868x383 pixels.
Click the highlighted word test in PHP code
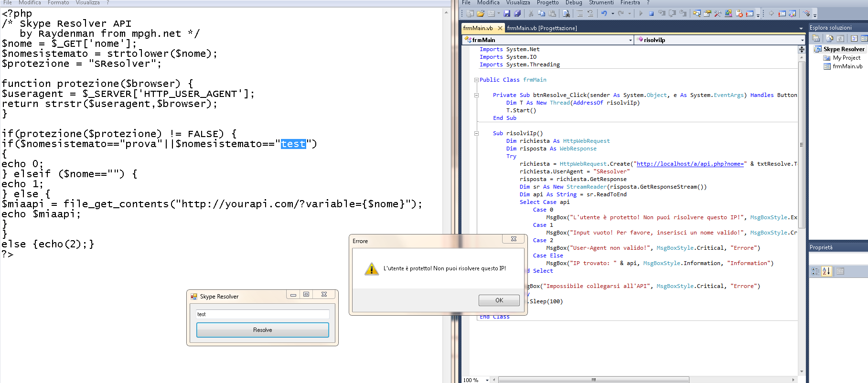click(293, 144)
